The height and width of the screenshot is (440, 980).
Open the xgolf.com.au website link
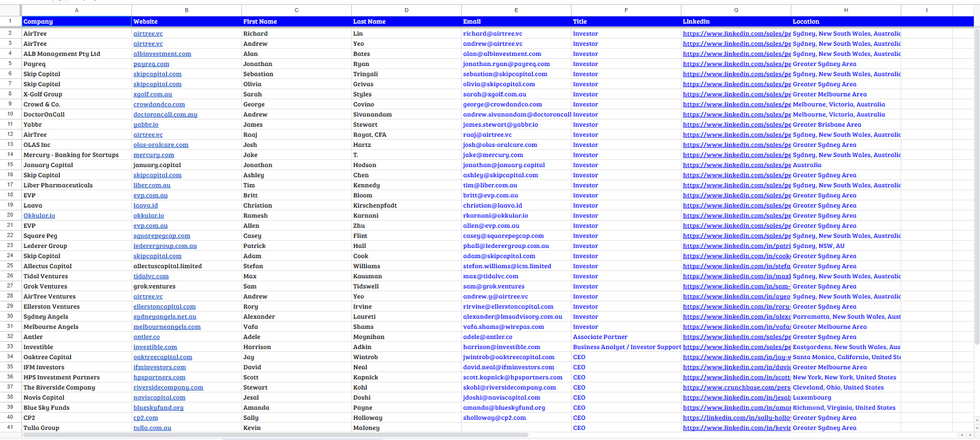[153, 94]
